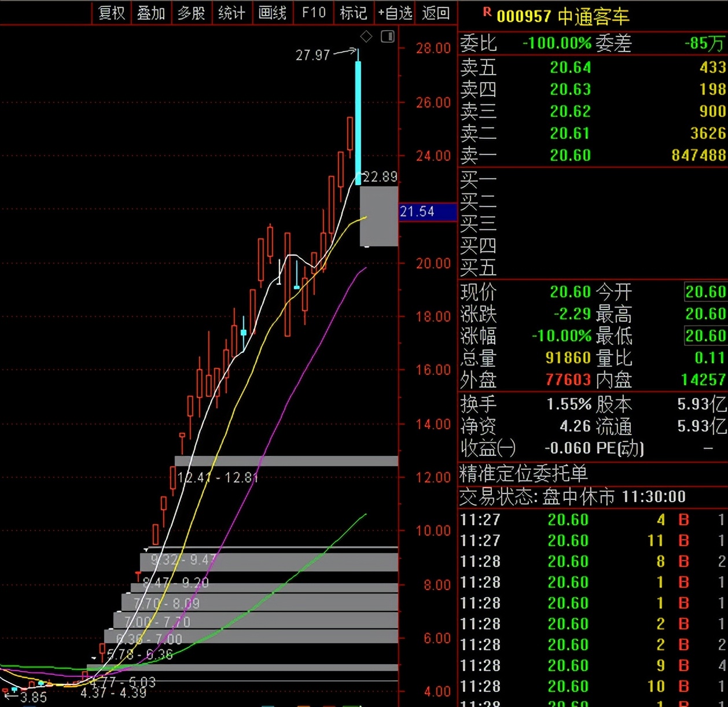
Task: Click 返回 to go back
Action: click(x=436, y=13)
